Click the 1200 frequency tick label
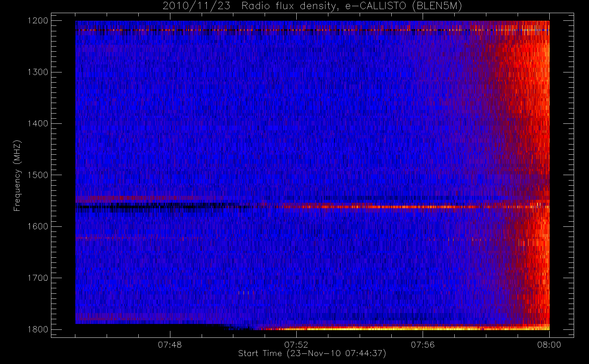Image resolution: width=589 pixels, height=364 pixels. (x=38, y=21)
